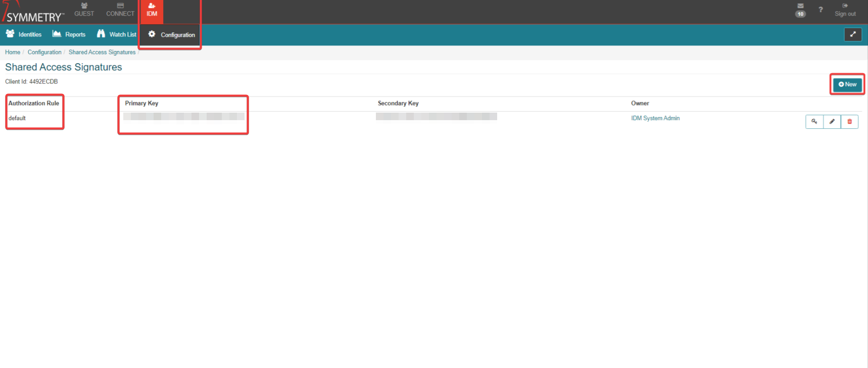Navigate to Configuration breadcrumb link
This screenshot has height=368, width=868.
tap(44, 52)
